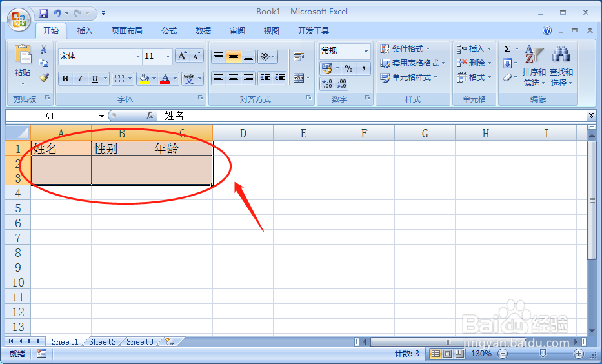Open the 页面布局 ribbon tab
The image size is (602, 364).
[126, 31]
